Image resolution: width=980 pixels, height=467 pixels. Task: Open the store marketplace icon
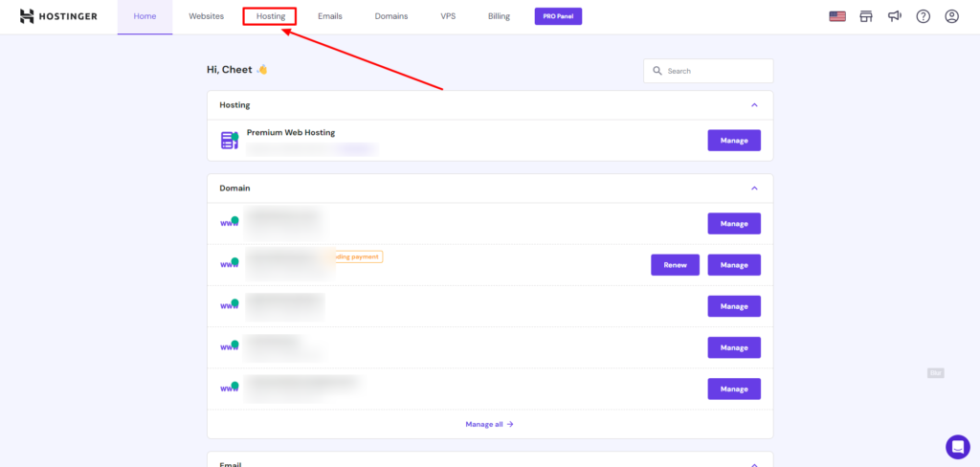tap(866, 16)
